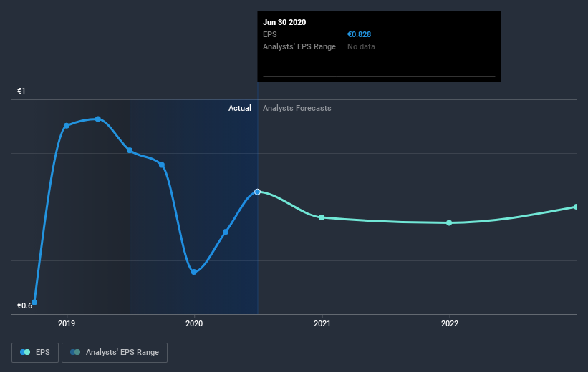Click the '2022' x-axis label
This screenshot has width=588, height=372.
[450, 323]
